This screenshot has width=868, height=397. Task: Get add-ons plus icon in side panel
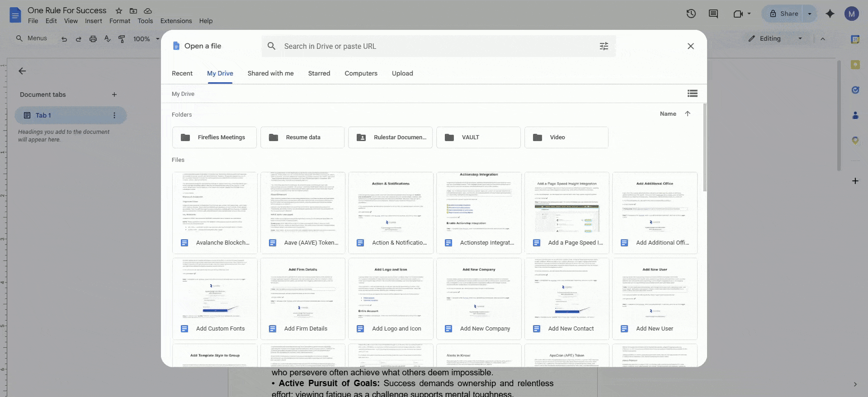pos(855,181)
